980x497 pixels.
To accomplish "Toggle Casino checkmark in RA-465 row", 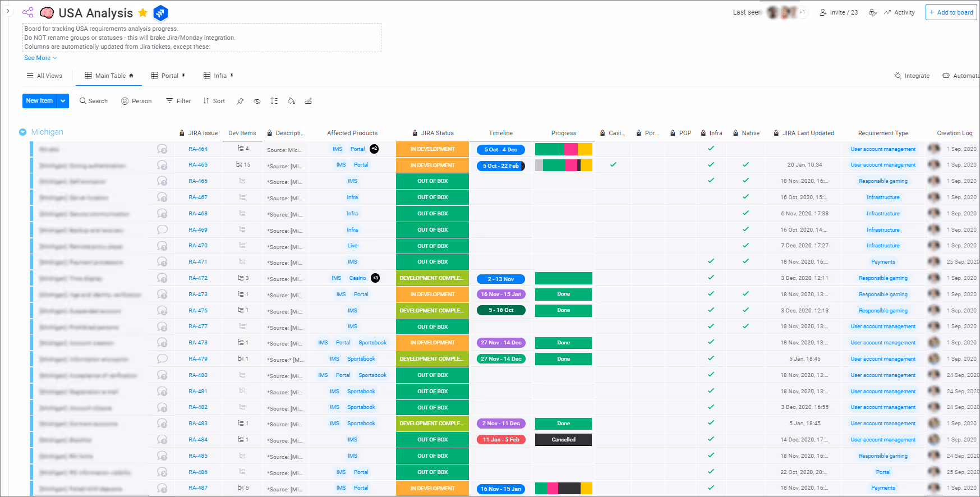I will (613, 165).
